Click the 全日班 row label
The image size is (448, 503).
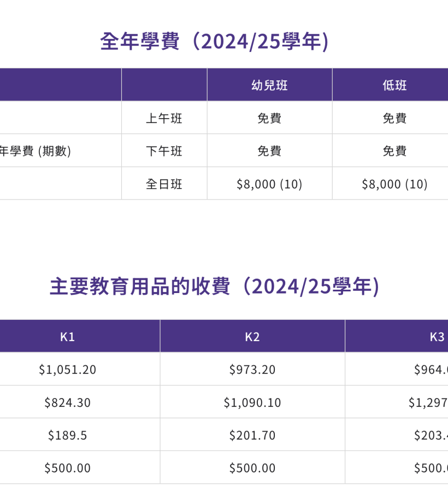[x=164, y=184]
